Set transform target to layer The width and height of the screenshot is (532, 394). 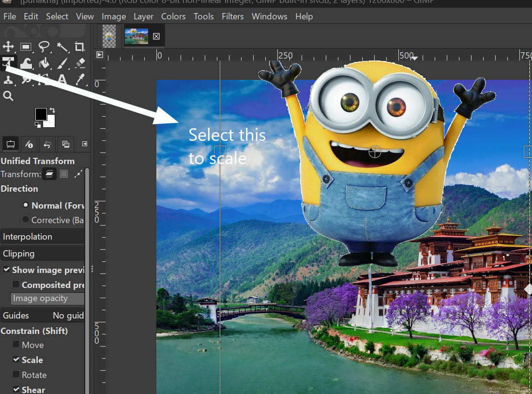[x=49, y=174]
